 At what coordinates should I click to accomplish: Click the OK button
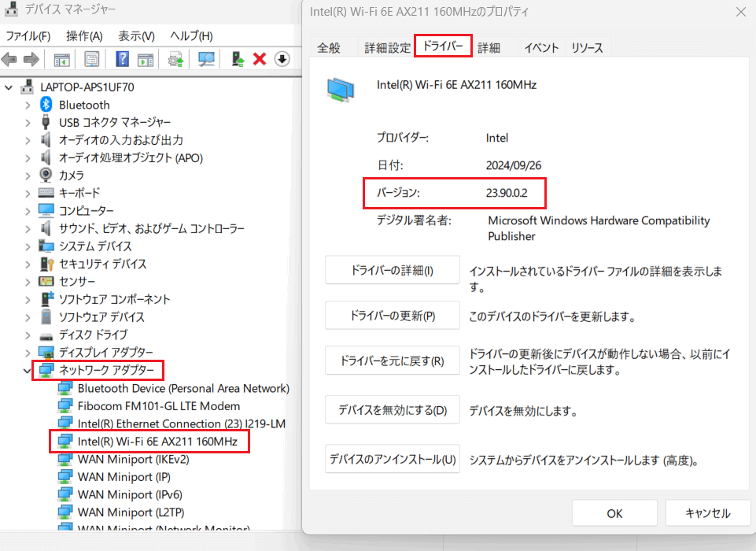tap(614, 513)
